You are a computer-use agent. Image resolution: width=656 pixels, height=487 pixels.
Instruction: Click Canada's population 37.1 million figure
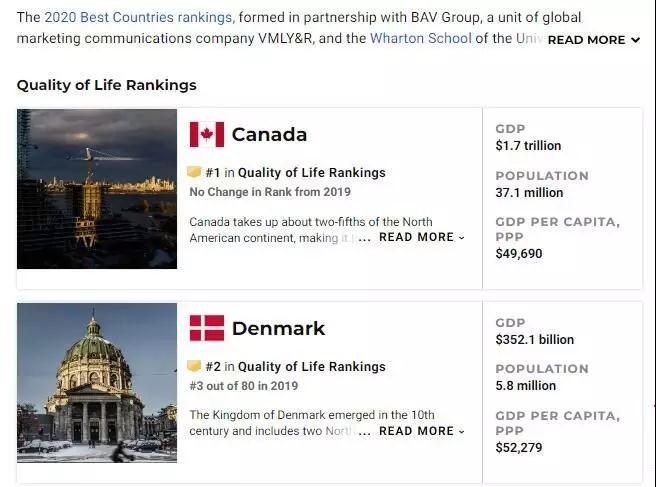529,192
